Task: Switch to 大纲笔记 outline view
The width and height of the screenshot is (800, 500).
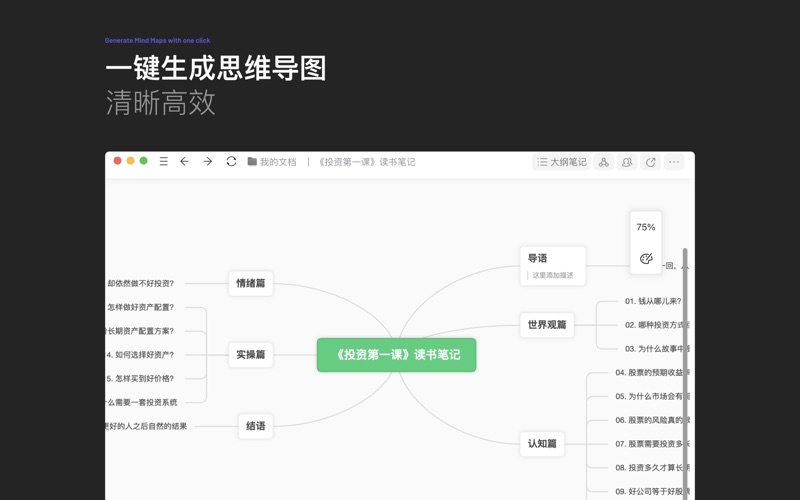Action: coord(561,162)
